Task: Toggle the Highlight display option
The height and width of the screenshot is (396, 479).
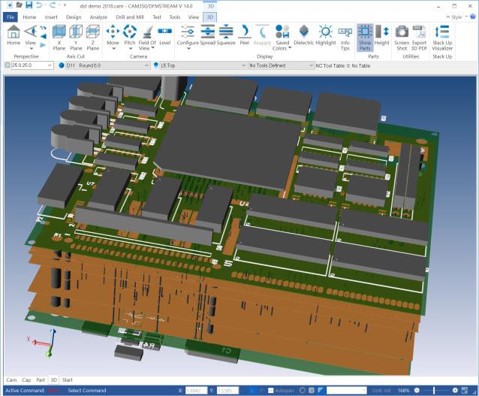Action: [x=325, y=35]
